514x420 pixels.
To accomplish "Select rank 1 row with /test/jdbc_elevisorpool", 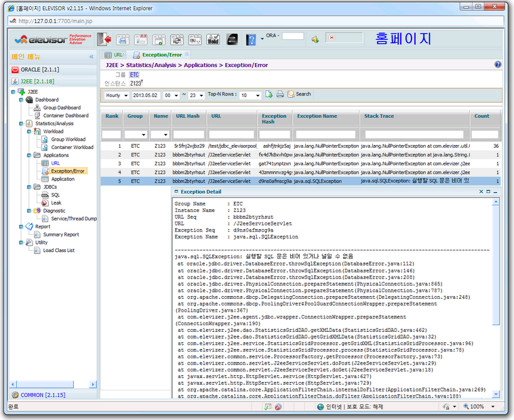I will coord(301,146).
